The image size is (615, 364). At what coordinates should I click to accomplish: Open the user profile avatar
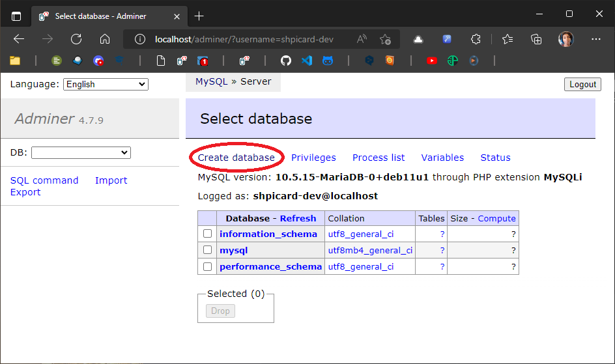[566, 39]
